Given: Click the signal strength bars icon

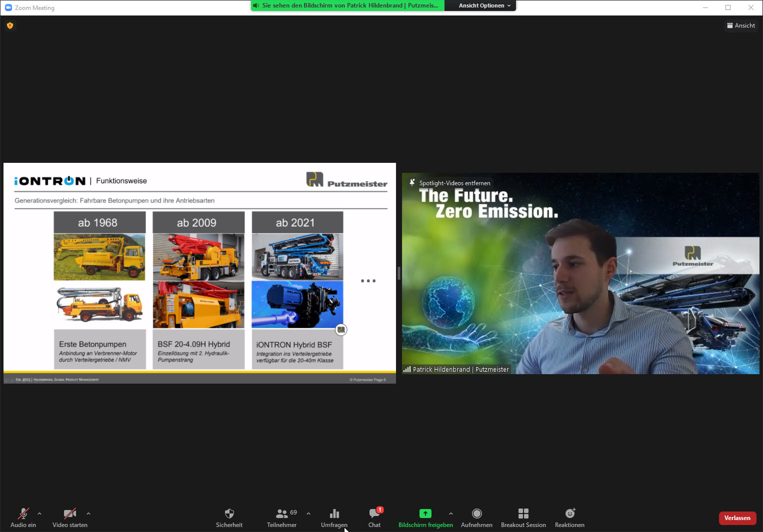Looking at the screenshot, I should pyautogui.click(x=407, y=370).
